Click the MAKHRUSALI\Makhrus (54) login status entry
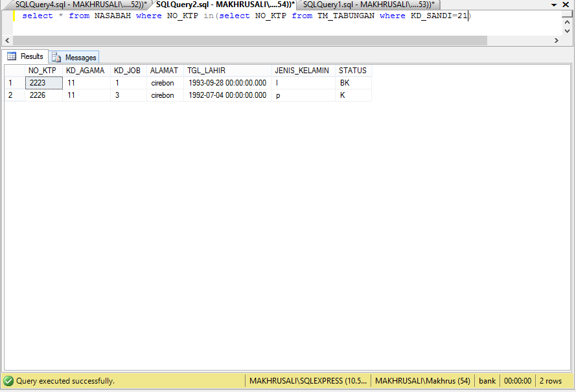 click(x=422, y=381)
